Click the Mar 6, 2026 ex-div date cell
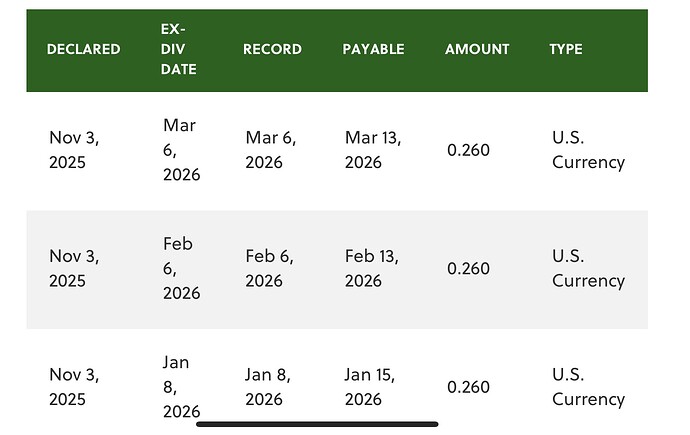Viewport: 690px width, 435px height. coord(181,150)
